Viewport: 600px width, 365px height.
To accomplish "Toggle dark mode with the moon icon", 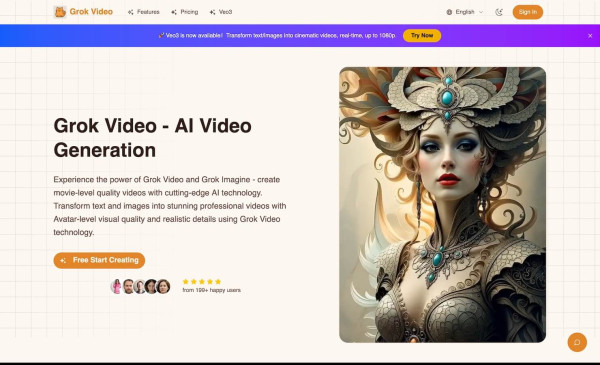I will 499,12.
